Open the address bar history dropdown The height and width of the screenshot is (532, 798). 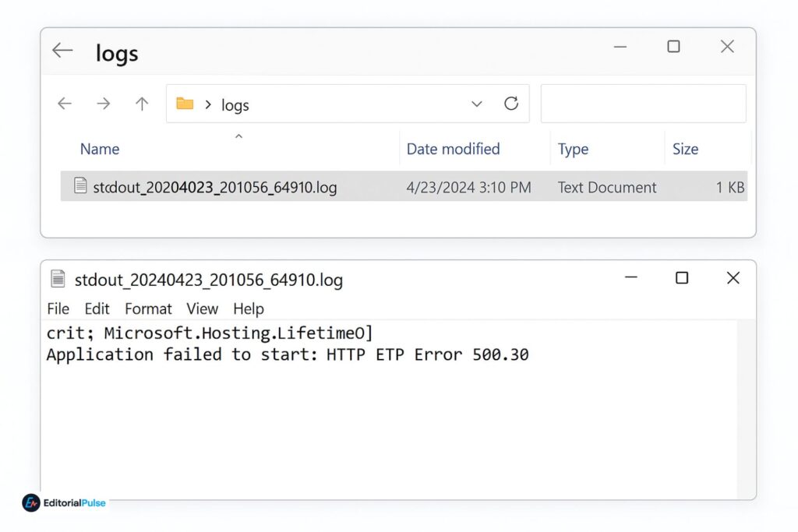tap(476, 104)
